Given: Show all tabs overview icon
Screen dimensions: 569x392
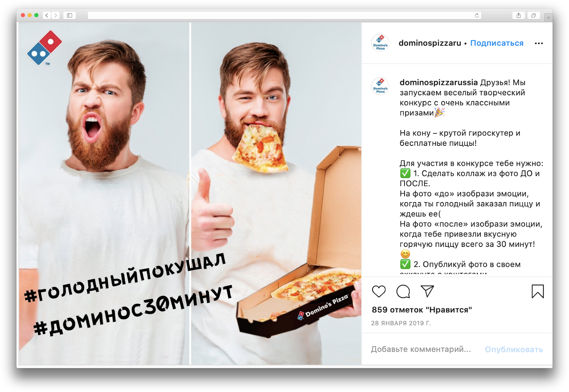Looking at the screenshot, I should tap(533, 15).
